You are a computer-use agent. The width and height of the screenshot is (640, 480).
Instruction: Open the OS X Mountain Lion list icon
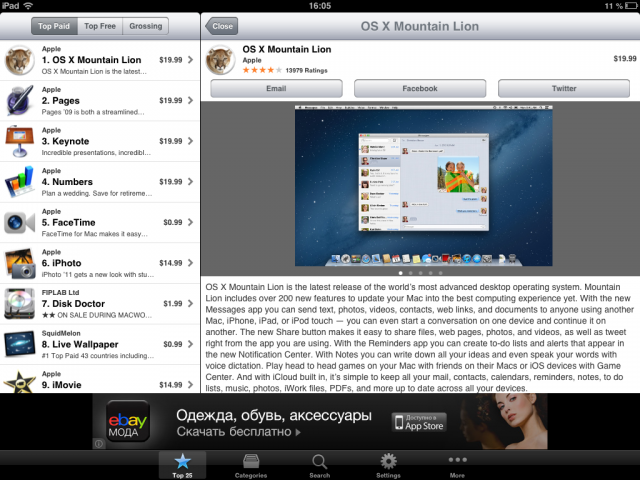[19, 60]
